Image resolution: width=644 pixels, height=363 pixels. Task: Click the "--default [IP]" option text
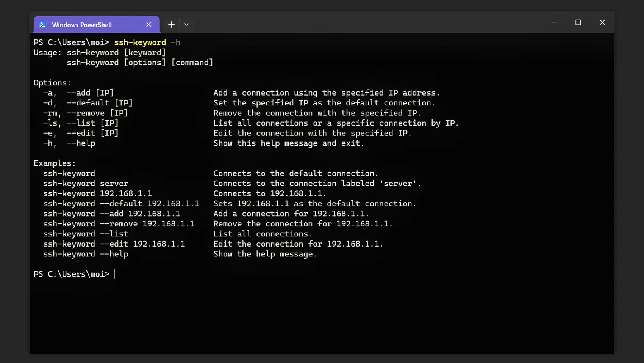point(100,103)
